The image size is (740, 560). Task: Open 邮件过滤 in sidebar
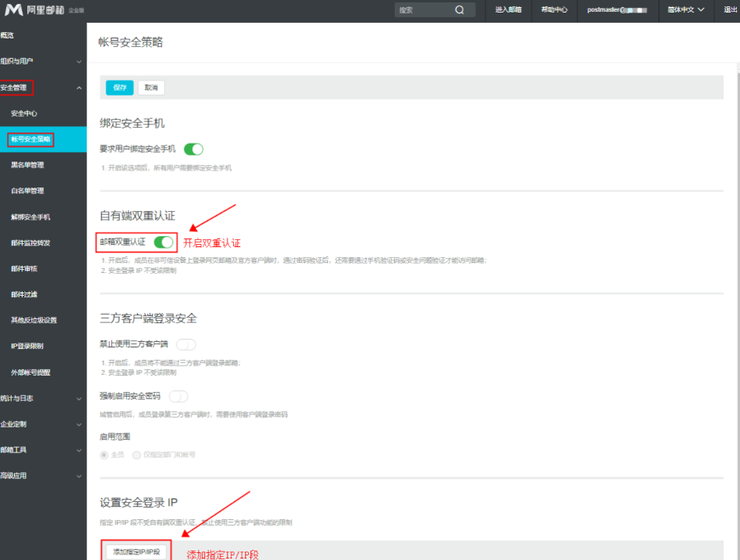(x=24, y=294)
